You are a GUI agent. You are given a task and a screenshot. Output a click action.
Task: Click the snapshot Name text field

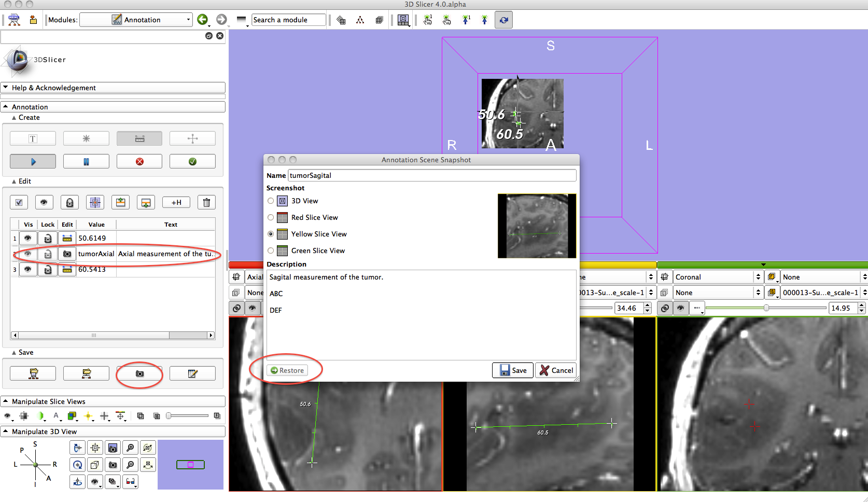432,175
